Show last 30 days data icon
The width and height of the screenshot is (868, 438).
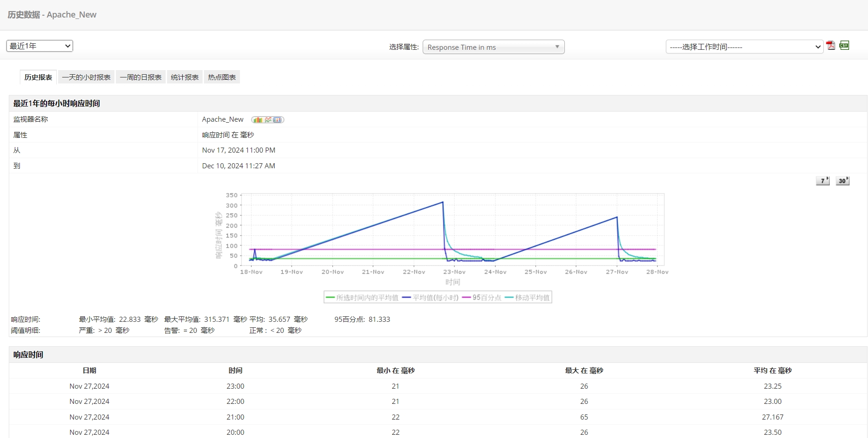(x=843, y=181)
